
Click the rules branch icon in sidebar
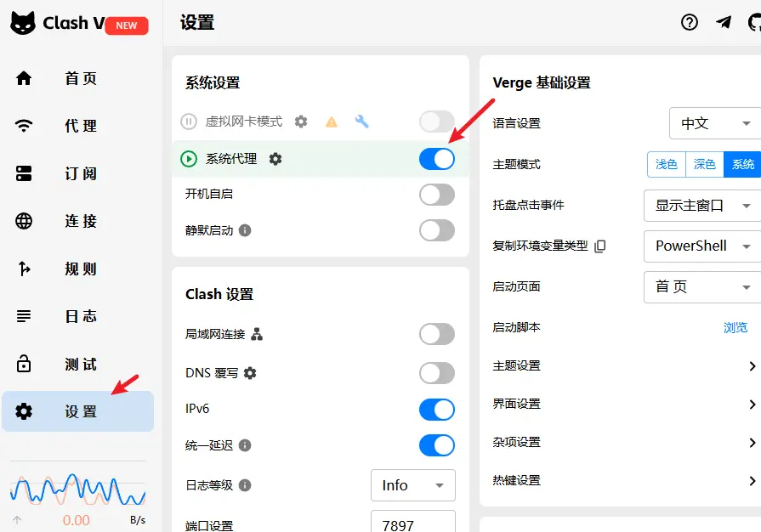pyautogui.click(x=24, y=269)
